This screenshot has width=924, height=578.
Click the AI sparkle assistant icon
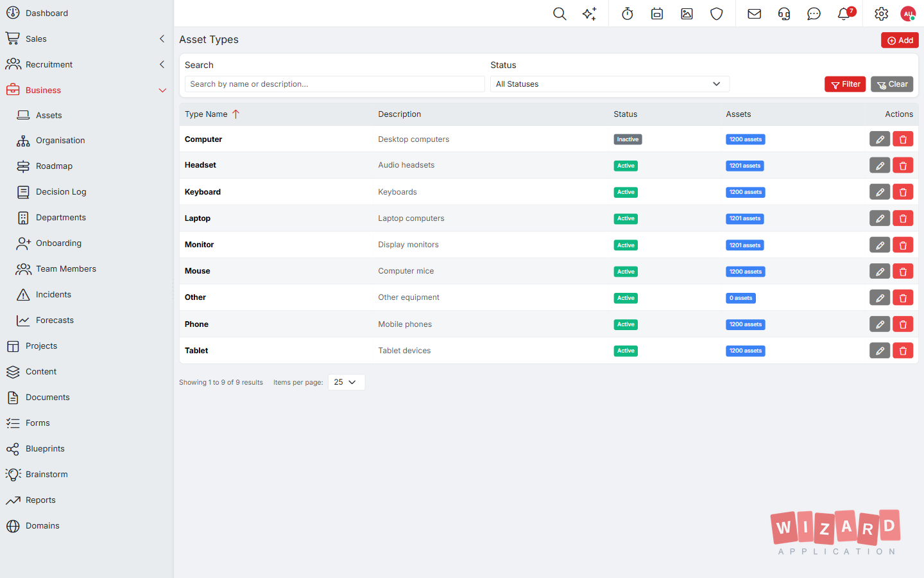point(589,13)
